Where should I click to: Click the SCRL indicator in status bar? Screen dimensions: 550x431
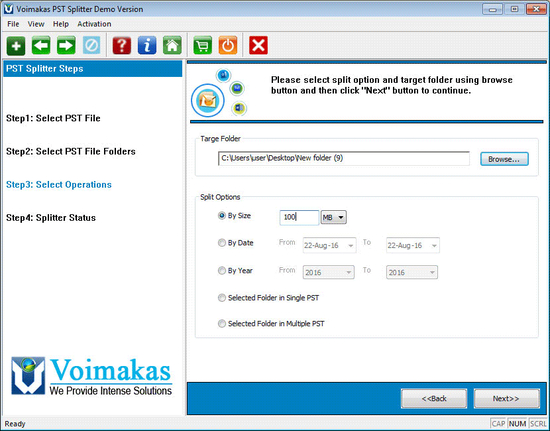coord(538,424)
